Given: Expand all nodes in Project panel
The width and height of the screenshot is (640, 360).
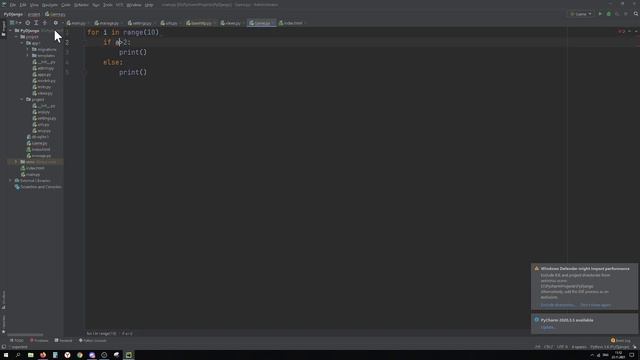Looking at the screenshot, I should (x=36, y=23).
